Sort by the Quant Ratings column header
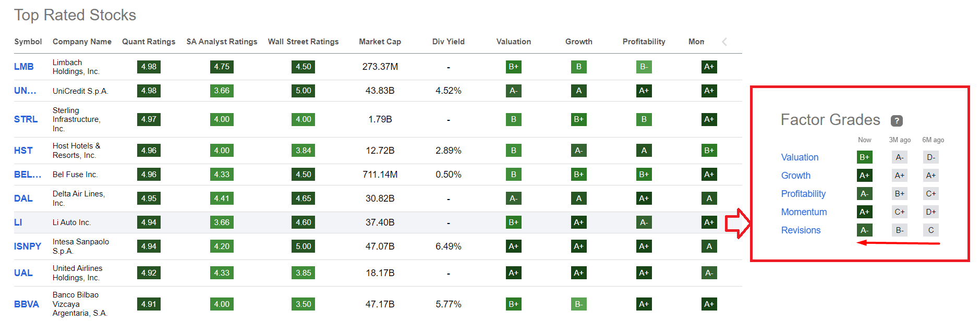 coord(149,42)
